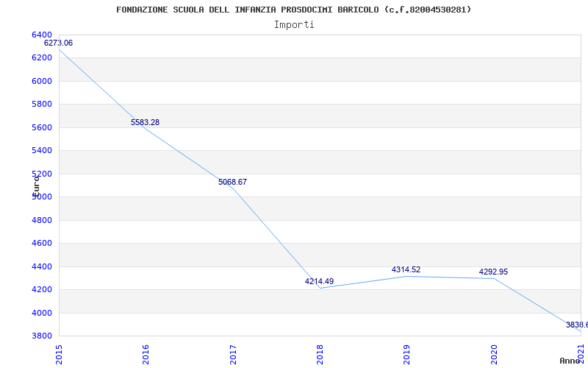Click the Euro y-axis title
The width and height of the screenshot is (588, 368).
[x=36, y=185]
